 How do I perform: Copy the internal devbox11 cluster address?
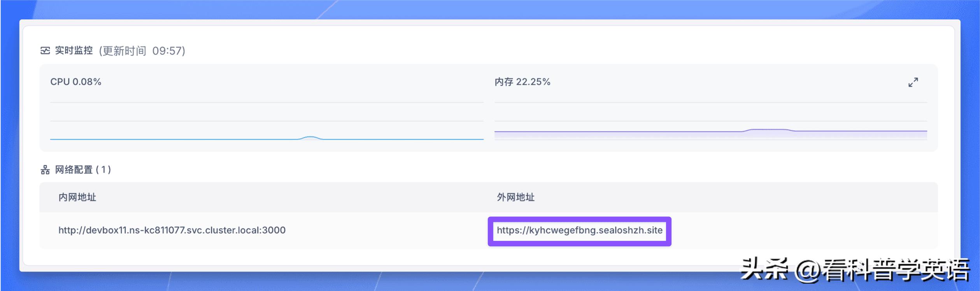click(172, 230)
